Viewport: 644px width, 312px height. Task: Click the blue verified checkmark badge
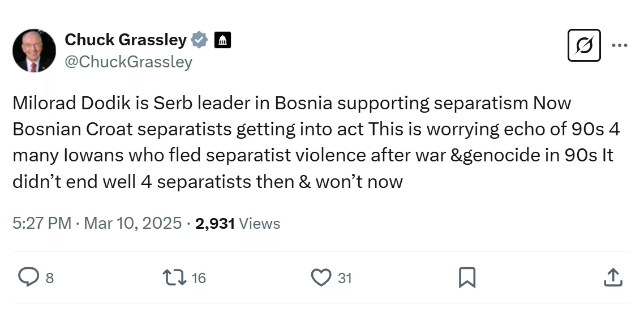[199, 40]
